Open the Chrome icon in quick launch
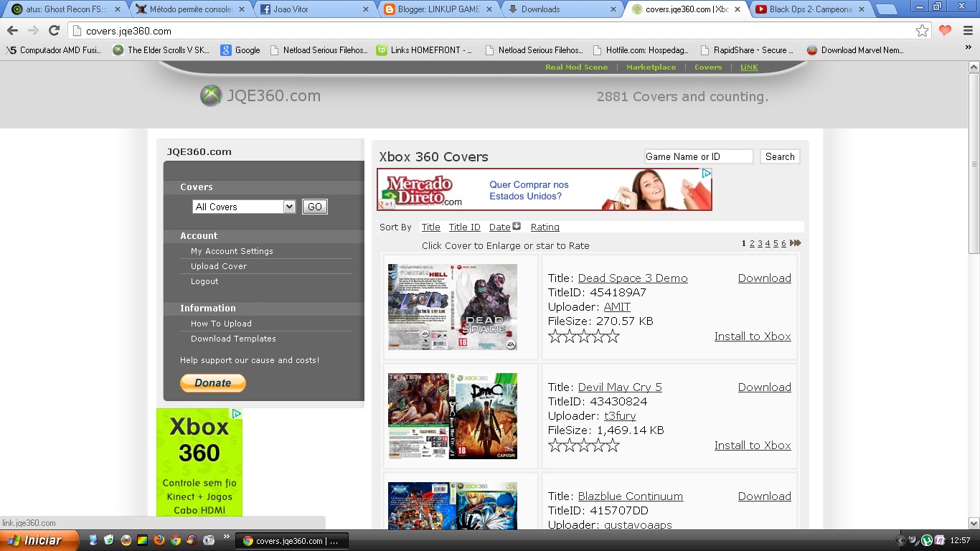 [x=176, y=540]
